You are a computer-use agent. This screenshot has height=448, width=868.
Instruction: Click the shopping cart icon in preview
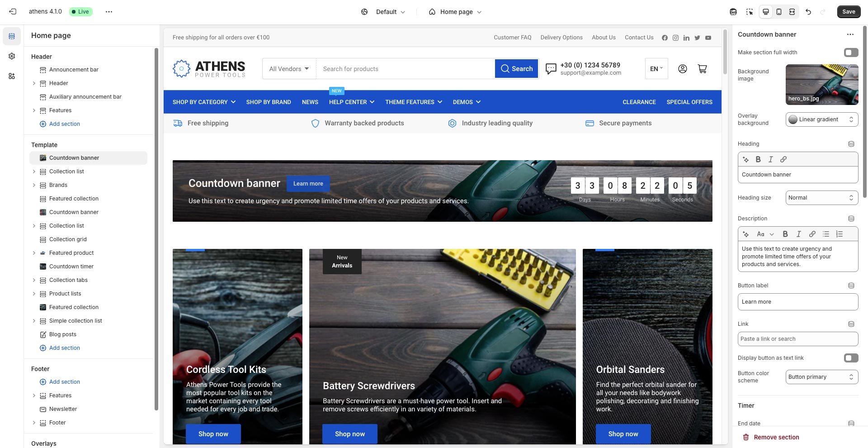[x=702, y=69]
